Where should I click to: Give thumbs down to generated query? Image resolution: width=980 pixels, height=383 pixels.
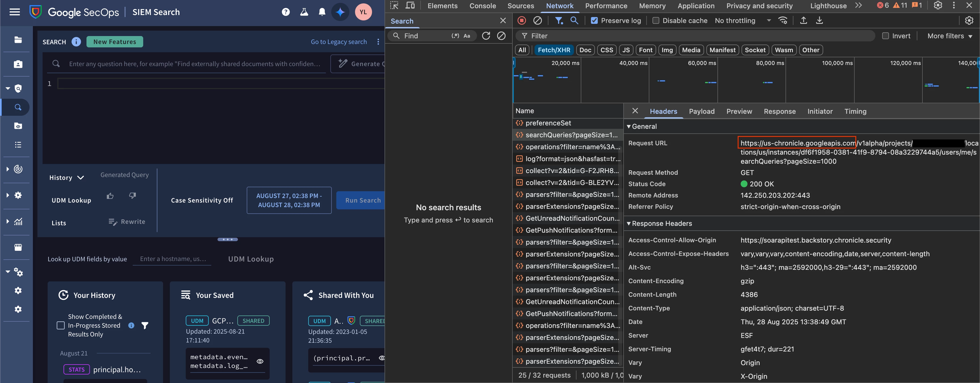tap(132, 196)
